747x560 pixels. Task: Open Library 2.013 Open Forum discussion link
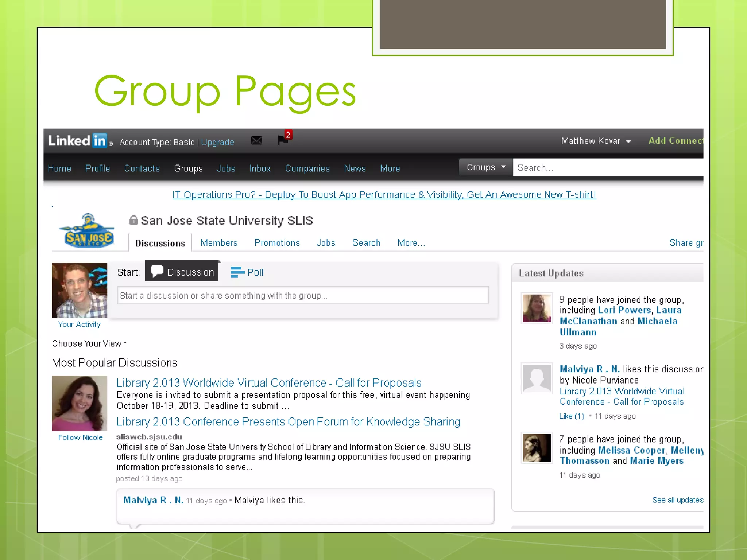[x=288, y=422]
